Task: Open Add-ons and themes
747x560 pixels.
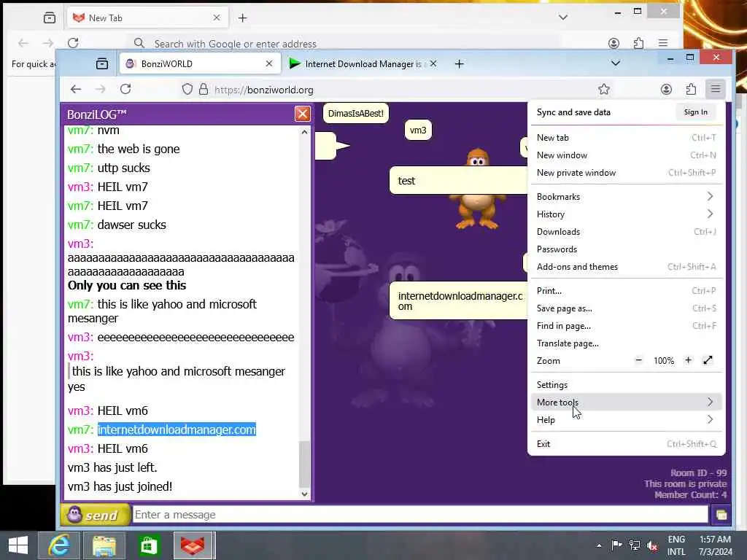Action: pos(627,267)
